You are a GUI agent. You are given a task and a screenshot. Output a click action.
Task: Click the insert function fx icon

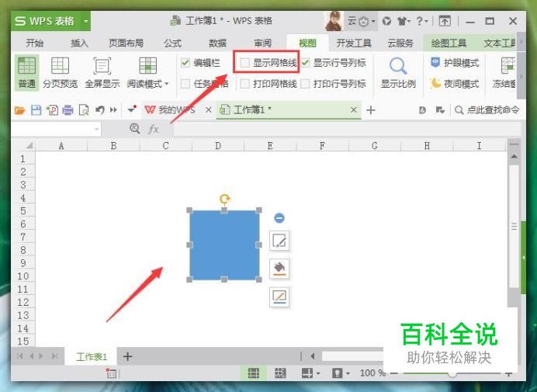tap(153, 129)
